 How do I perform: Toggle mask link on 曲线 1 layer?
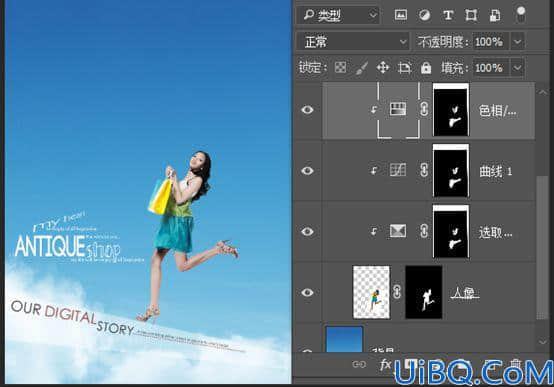coord(424,170)
